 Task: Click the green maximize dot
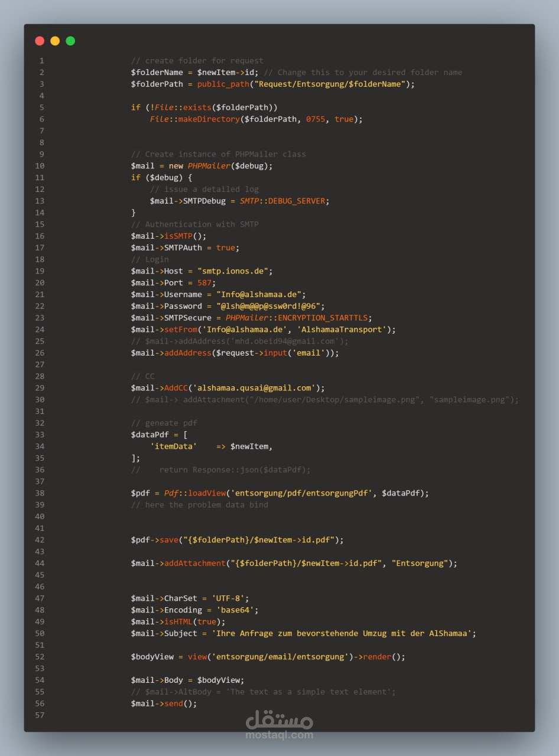(70, 41)
